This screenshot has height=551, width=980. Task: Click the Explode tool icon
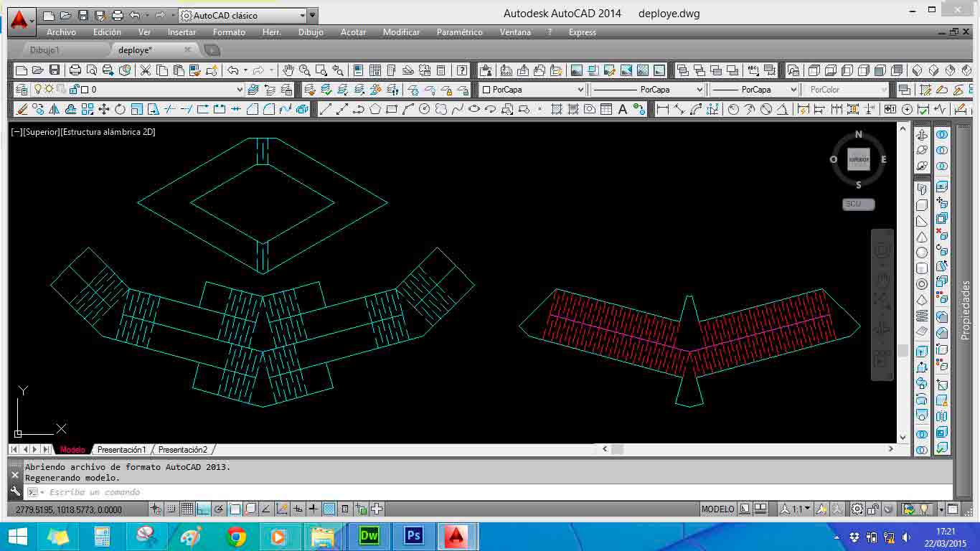(x=302, y=109)
